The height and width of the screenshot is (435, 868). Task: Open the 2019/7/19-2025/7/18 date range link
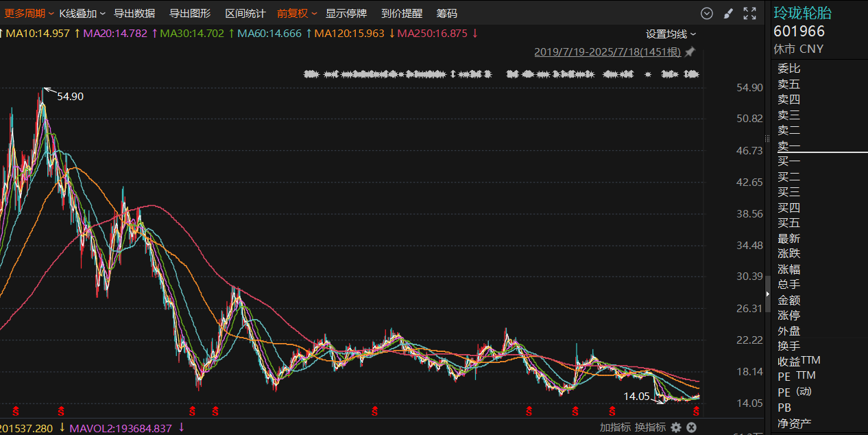[x=607, y=52]
